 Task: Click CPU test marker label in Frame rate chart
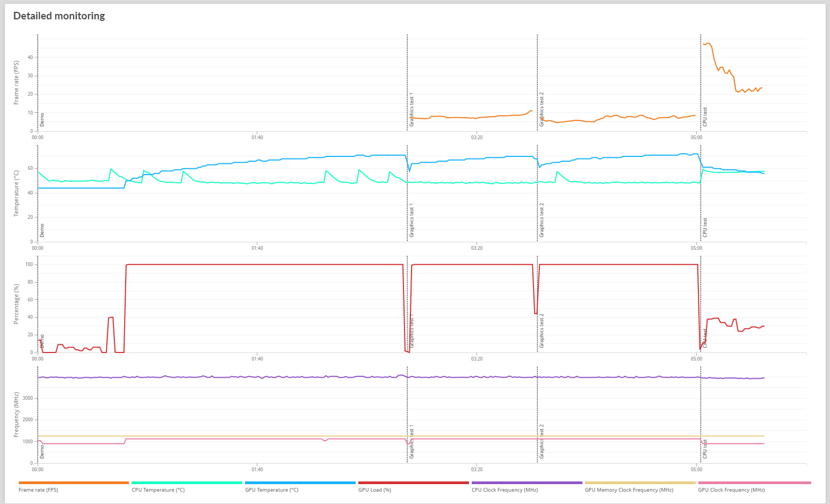point(705,117)
